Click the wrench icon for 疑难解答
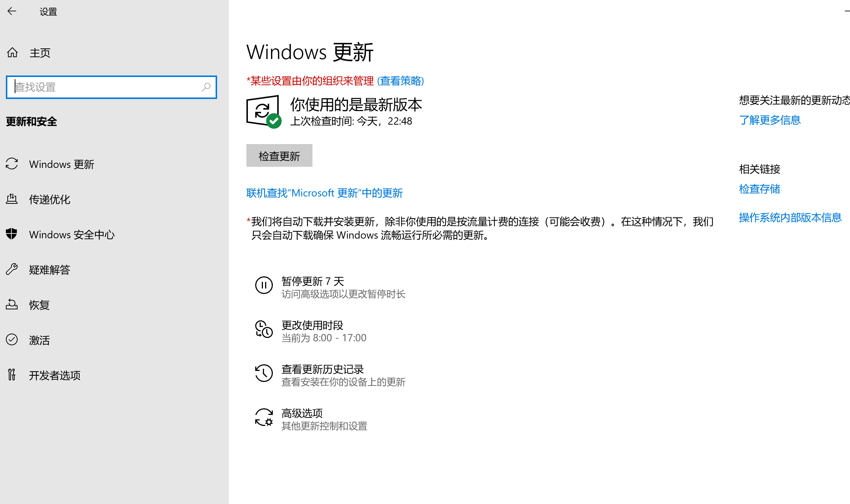The height and width of the screenshot is (504, 850). [x=12, y=269]
